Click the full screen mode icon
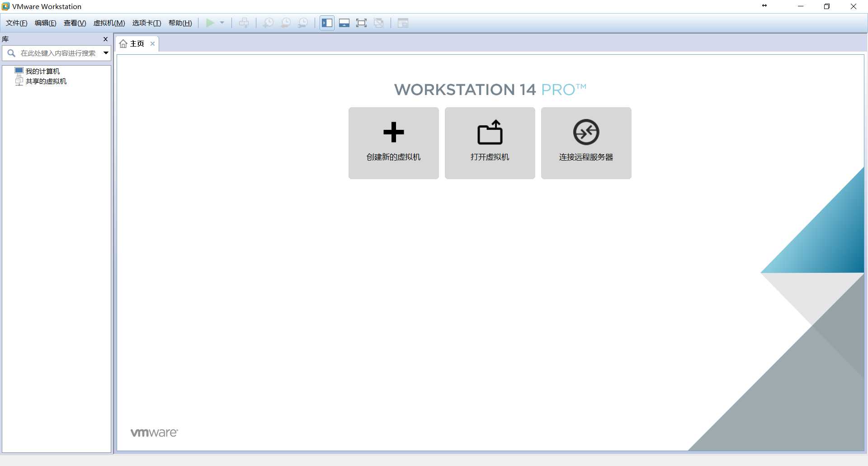The width and height of the screenshot is (868, 466). (361, 23)
